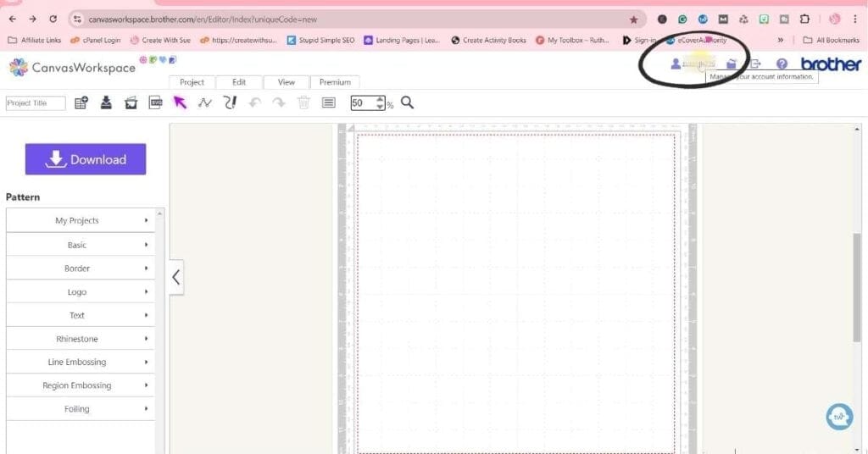Click the trash can delete icon
Image resolution: width=868 pixels, height=454 pixels.
(x=303, y=102)
